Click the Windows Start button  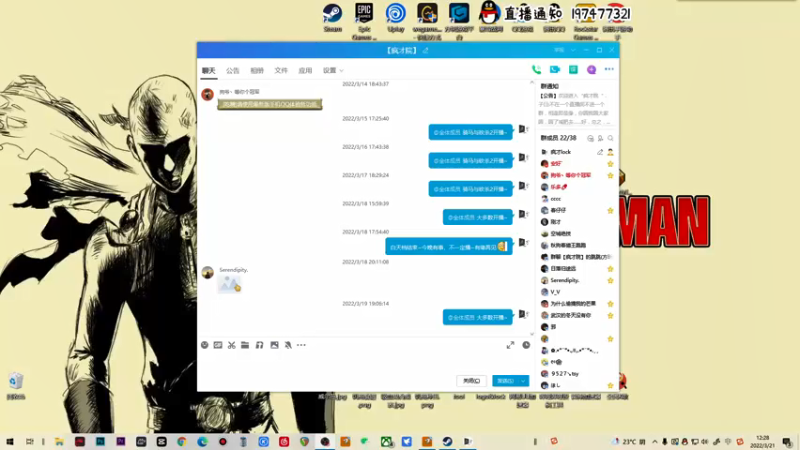[x=10, y=442]
